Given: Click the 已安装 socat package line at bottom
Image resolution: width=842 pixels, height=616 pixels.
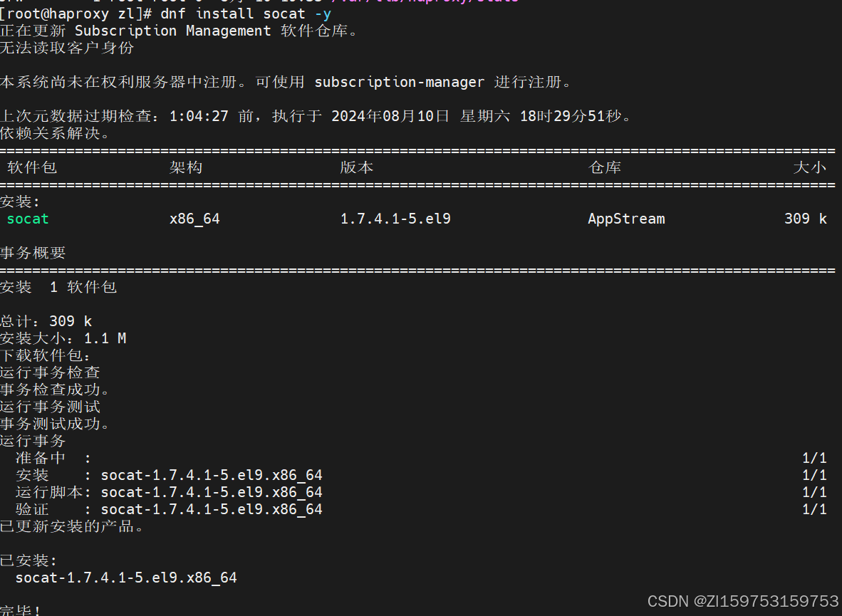Looking at the screenshot, I should [x=126, y=578].
